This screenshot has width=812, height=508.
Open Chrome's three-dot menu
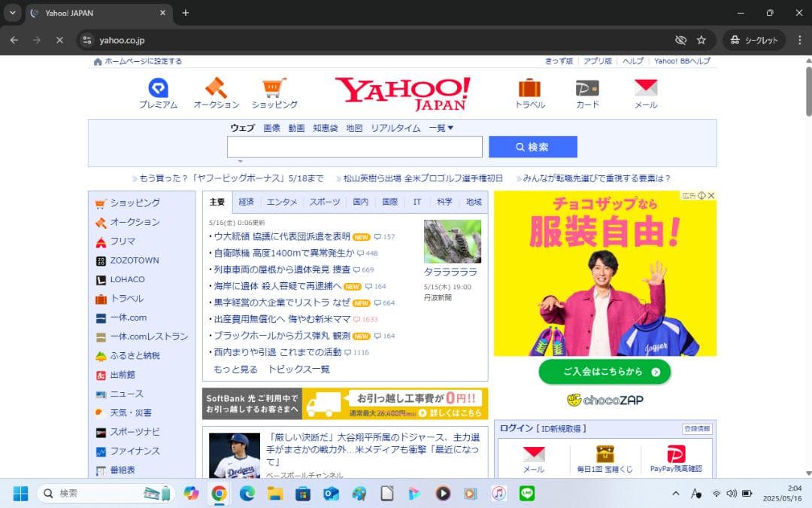799,40
